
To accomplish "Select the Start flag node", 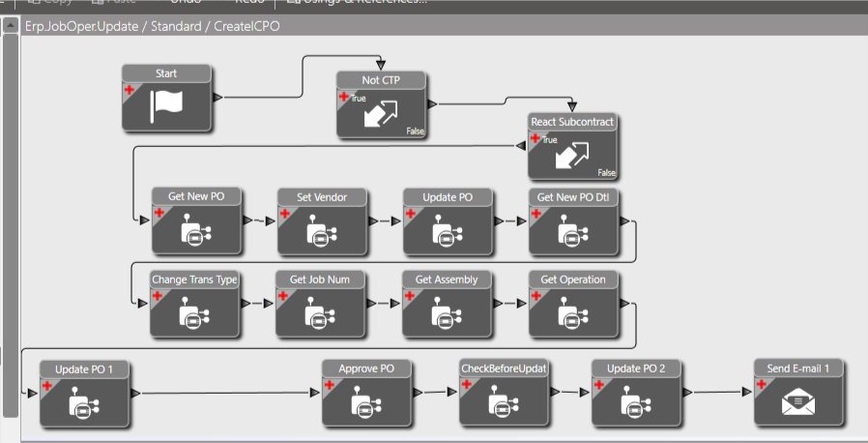I will pyautogui.click(x=166, y=98).
